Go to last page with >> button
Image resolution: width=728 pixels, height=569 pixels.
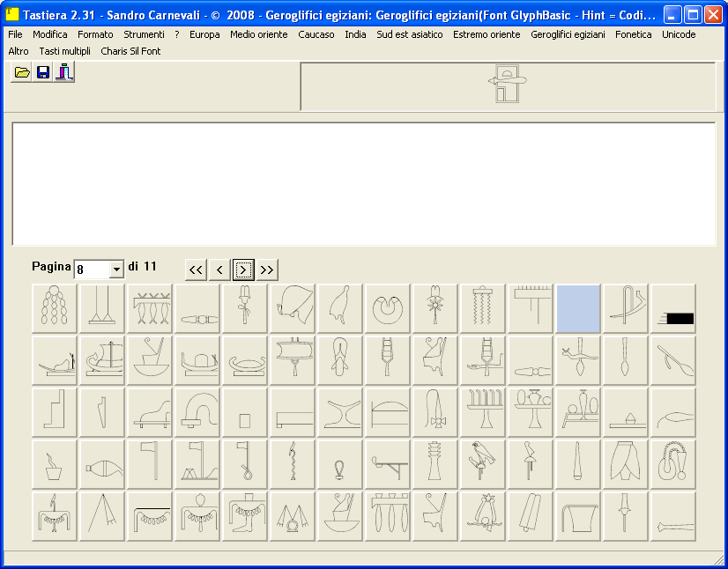tap(267, 270)
